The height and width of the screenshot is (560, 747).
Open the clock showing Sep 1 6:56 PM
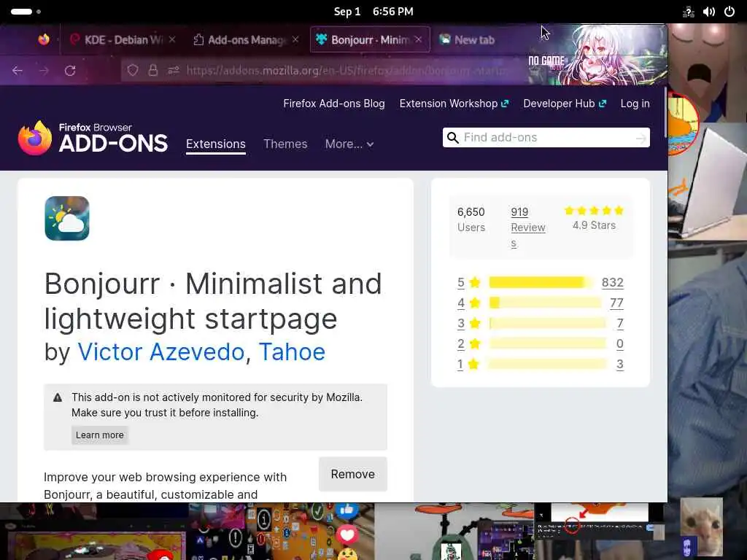[x=373, y=12]
